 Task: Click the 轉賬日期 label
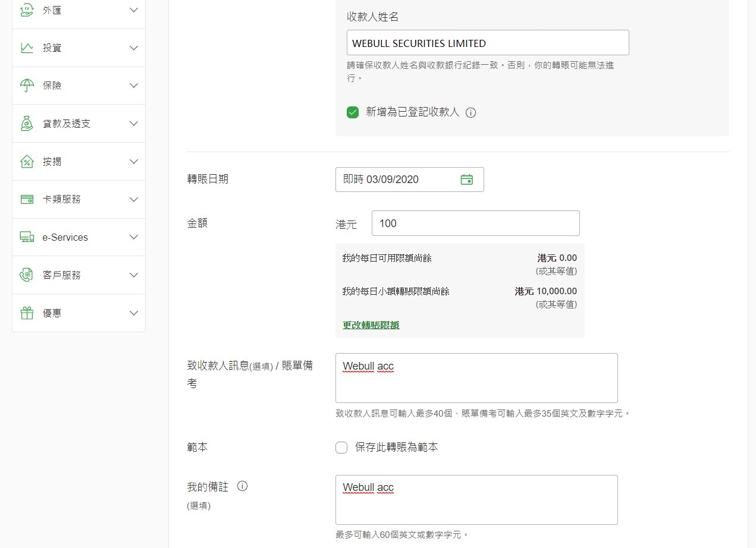click(208, 179)
